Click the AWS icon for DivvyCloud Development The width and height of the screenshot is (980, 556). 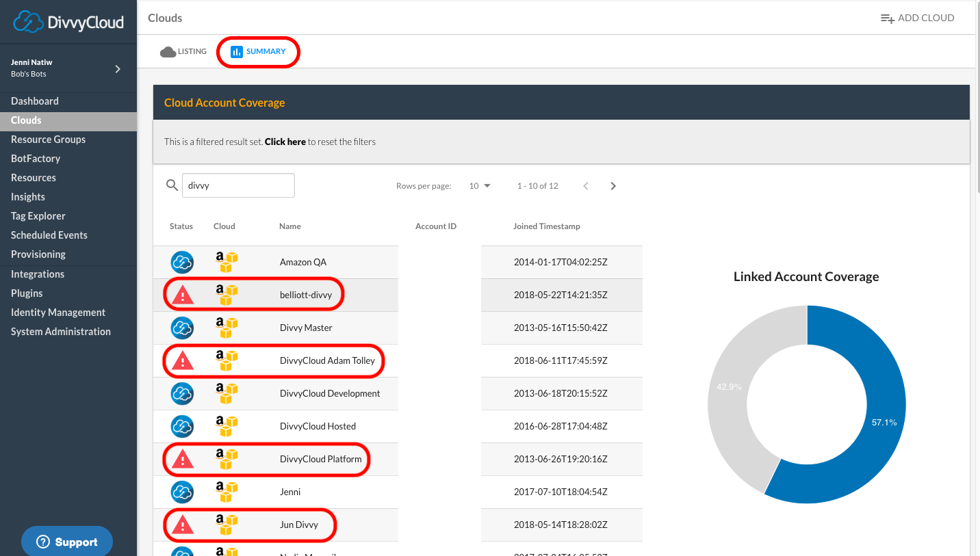coord(227,393)
